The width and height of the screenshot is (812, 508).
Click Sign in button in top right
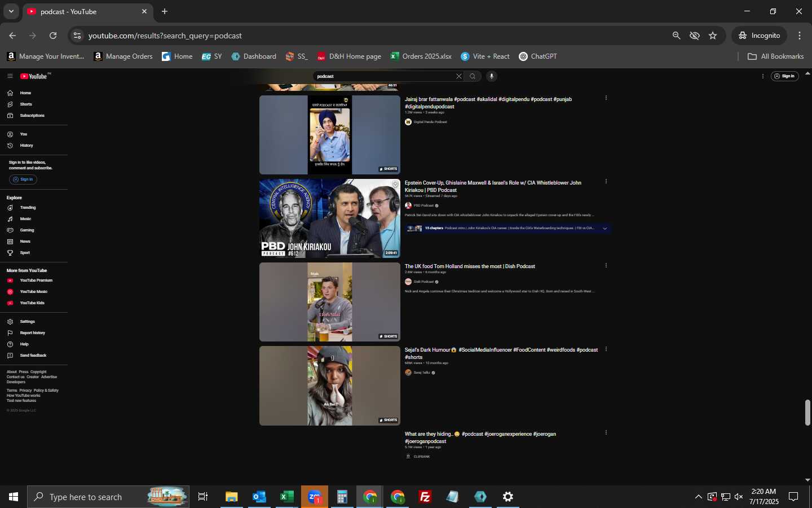pos(785,76)
